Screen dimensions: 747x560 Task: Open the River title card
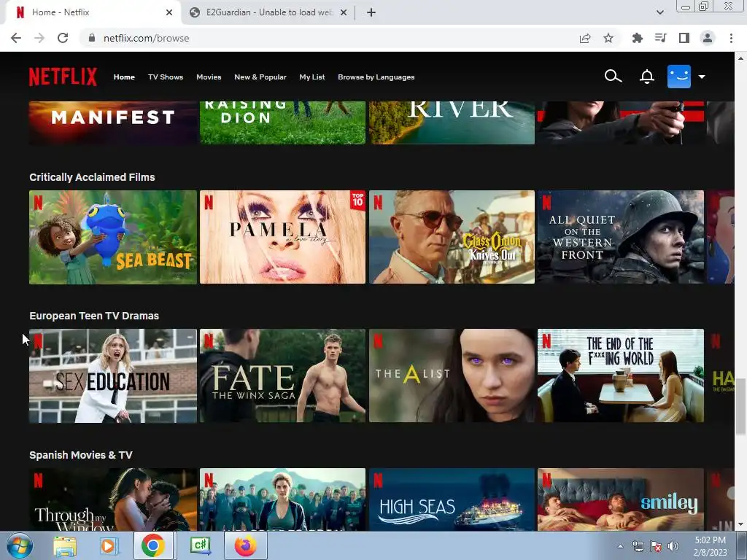(x=452, y=122)
